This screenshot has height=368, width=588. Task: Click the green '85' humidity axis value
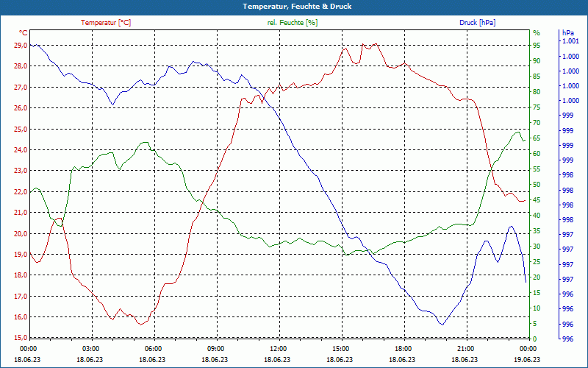pyautogui.click(x=537, y=77)
